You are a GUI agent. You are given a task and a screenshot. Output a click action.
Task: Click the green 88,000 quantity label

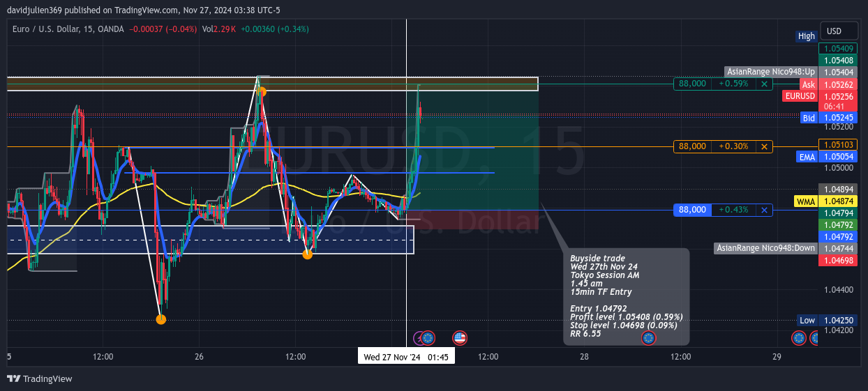tap(693, 84)
